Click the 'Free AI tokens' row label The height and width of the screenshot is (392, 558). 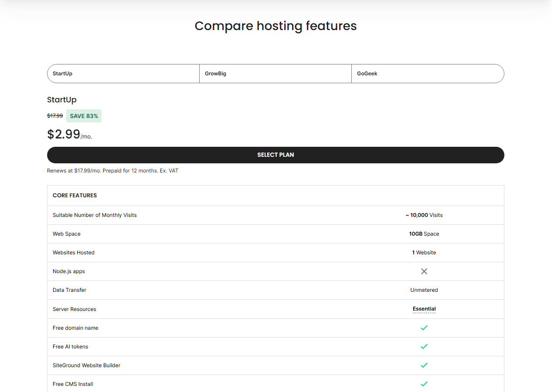click(71, 347)
